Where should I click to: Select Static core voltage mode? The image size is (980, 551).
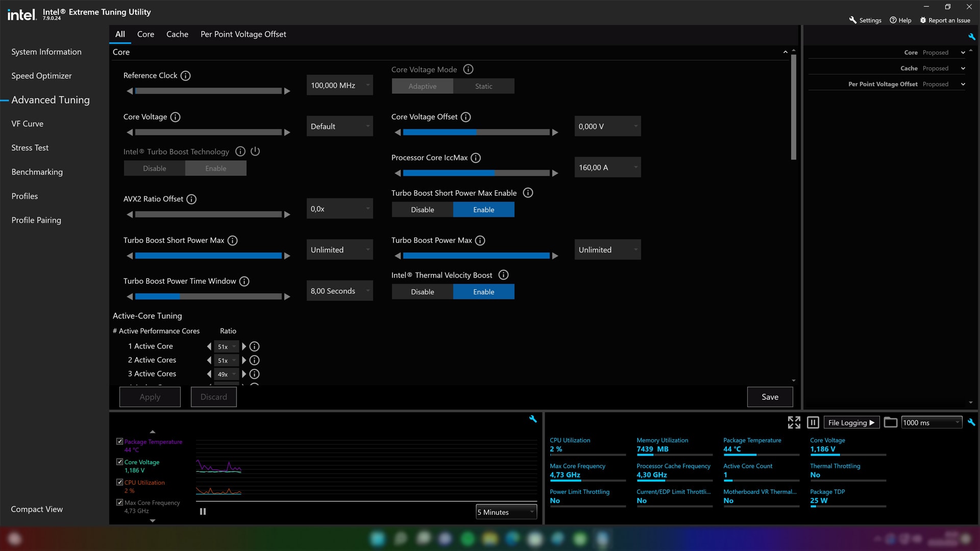tap(484, 86)
